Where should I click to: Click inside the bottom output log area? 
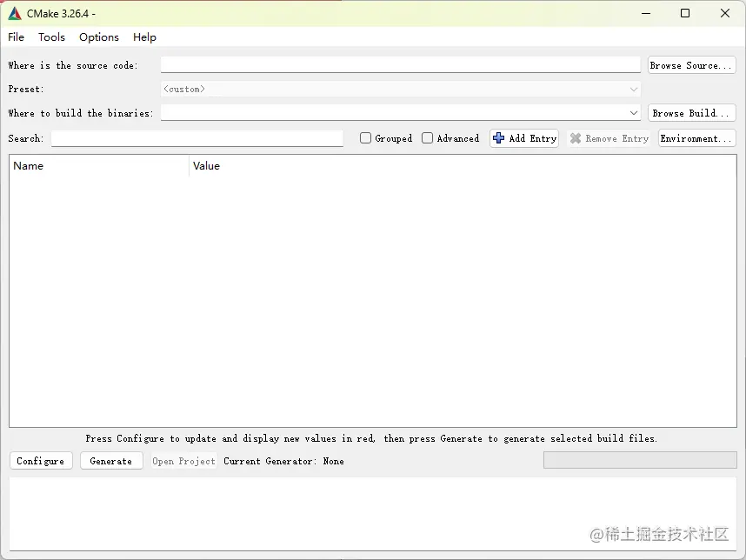[372, 514]
